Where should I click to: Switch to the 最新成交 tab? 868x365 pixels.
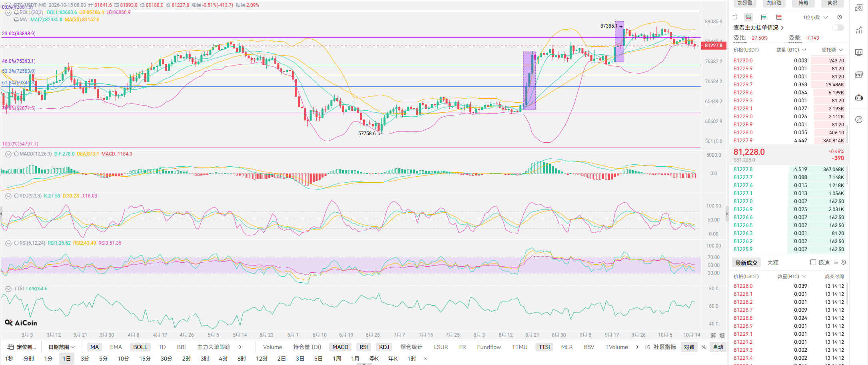point(746,263)
